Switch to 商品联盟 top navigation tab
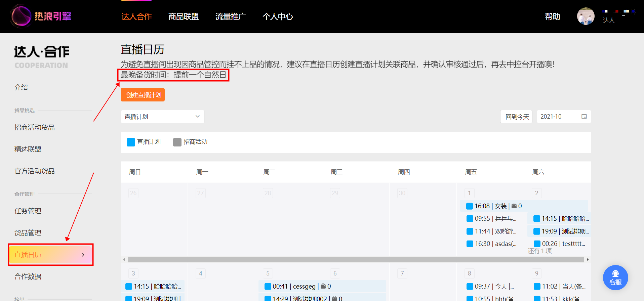This screenshot has height=301, width=644. 184,16
